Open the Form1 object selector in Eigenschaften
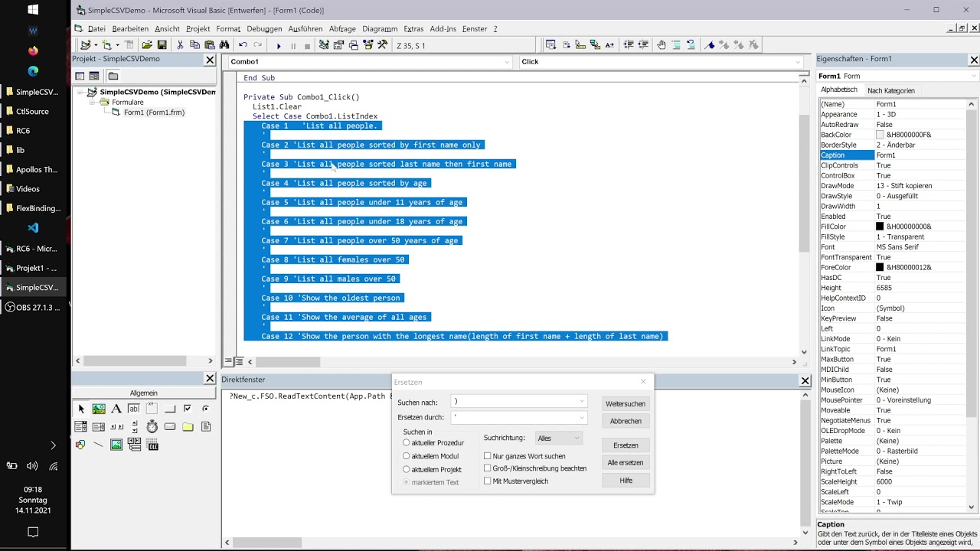Screen dimensions: 980x551 click(x=974, y=77)
